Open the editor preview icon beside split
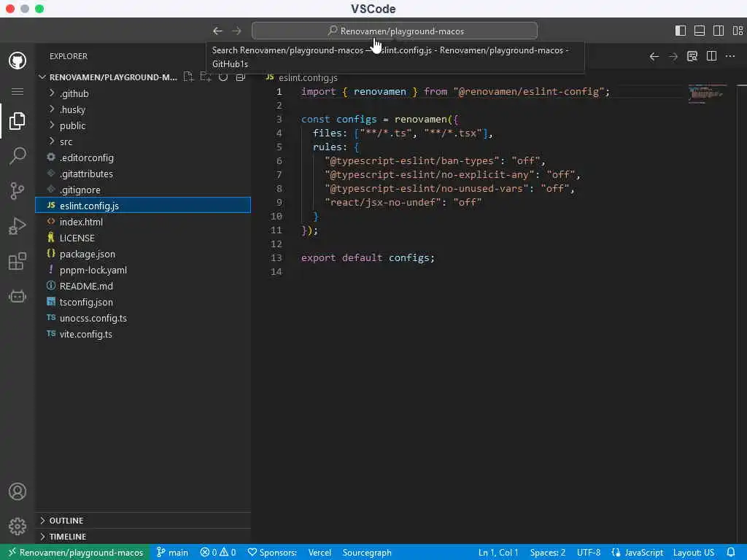The width and height of the screenshot is (747, 560). click(692, 57)
